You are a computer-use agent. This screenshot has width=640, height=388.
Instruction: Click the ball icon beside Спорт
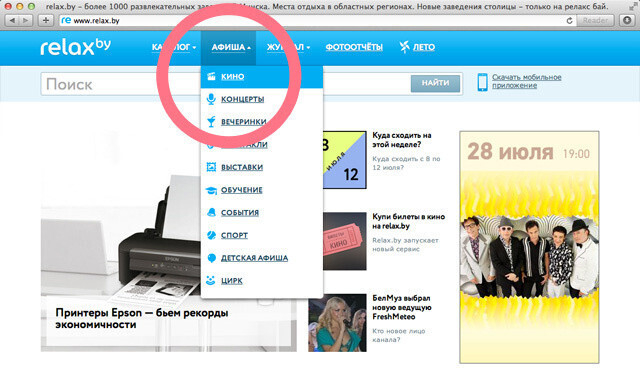211,235
